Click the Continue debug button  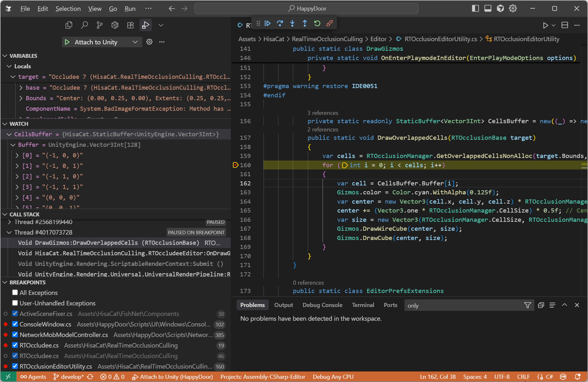click(x=268, y=23)
